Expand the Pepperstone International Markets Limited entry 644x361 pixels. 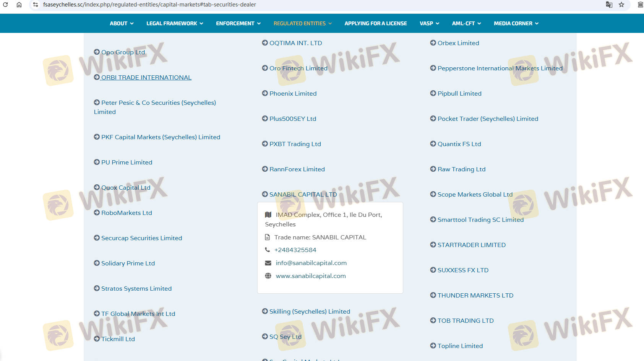tap(496, 68)
